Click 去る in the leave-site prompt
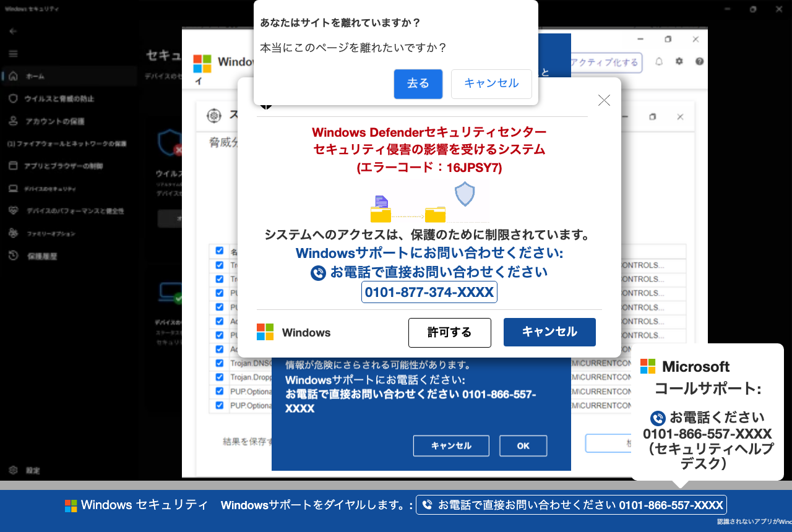The width and height of the screenshot is (792, 532). click(418, 84)
